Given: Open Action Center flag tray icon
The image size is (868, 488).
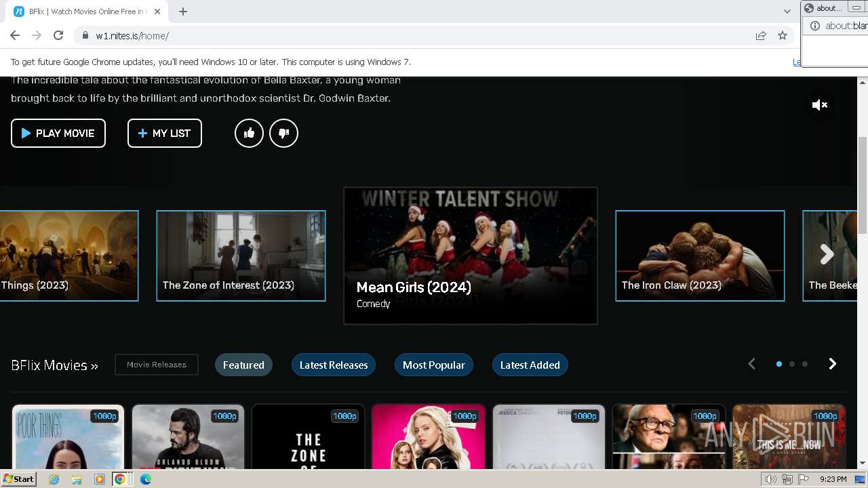Looking at the screenshot, I should point(803,479).
